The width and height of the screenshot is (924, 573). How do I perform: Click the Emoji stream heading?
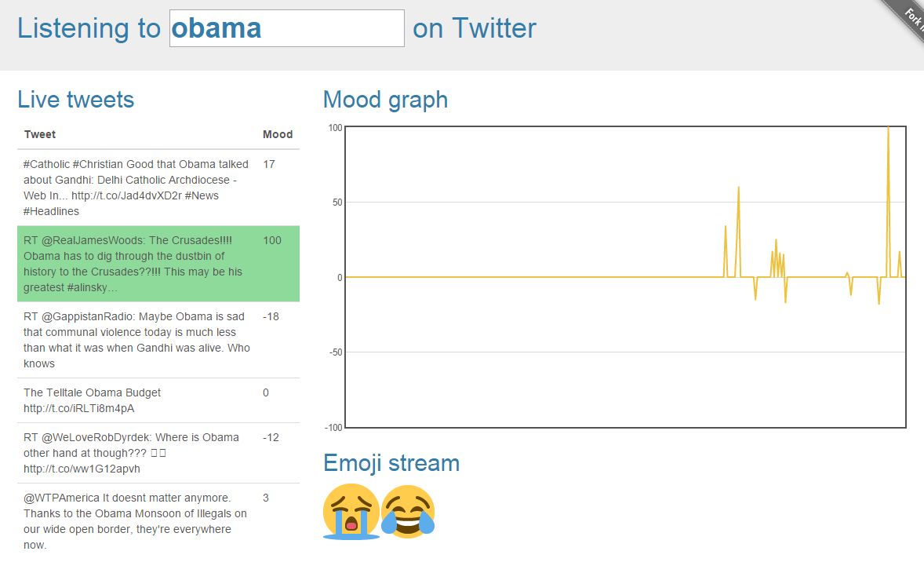tap(391, 463)
